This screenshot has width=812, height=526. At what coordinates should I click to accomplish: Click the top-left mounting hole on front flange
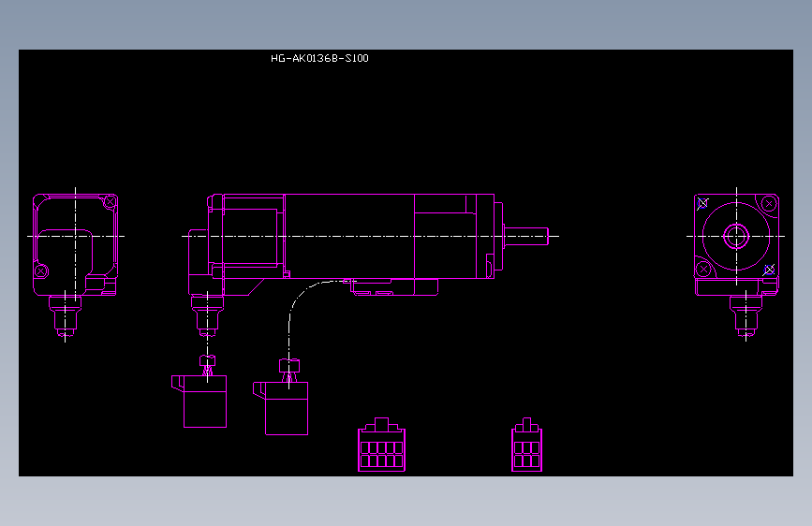[702, 203]
